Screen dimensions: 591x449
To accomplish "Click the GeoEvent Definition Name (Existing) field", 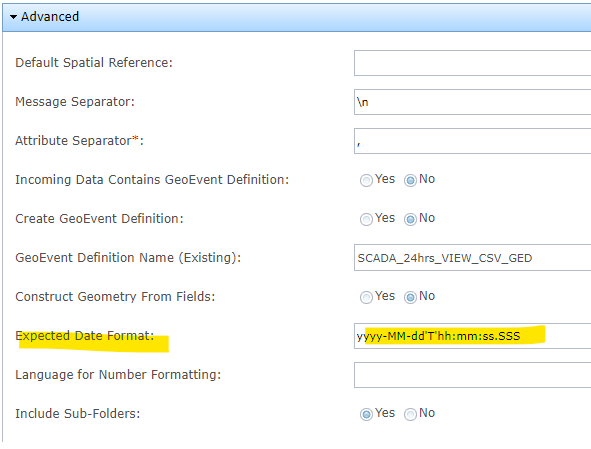I will (x=473, y=257).
